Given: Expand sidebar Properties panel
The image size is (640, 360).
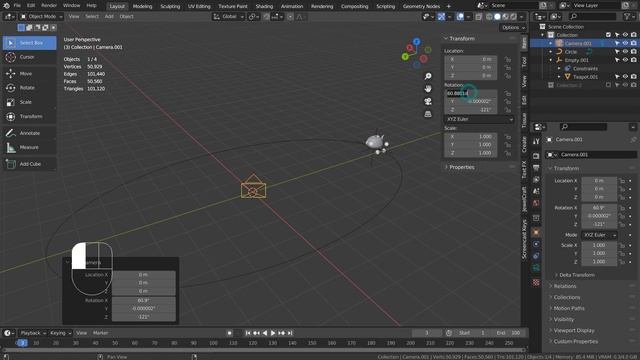Looking at the screenshot, I should 461,167.
